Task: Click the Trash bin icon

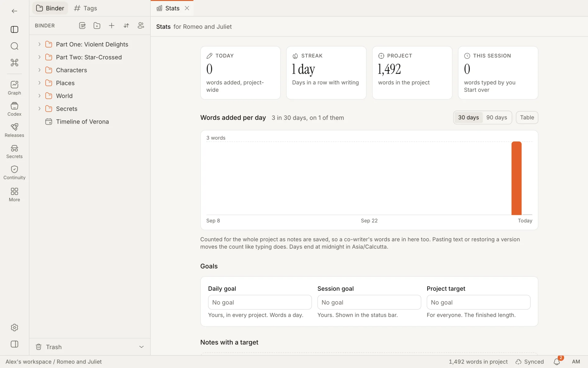Action: [x=39, y=347]
